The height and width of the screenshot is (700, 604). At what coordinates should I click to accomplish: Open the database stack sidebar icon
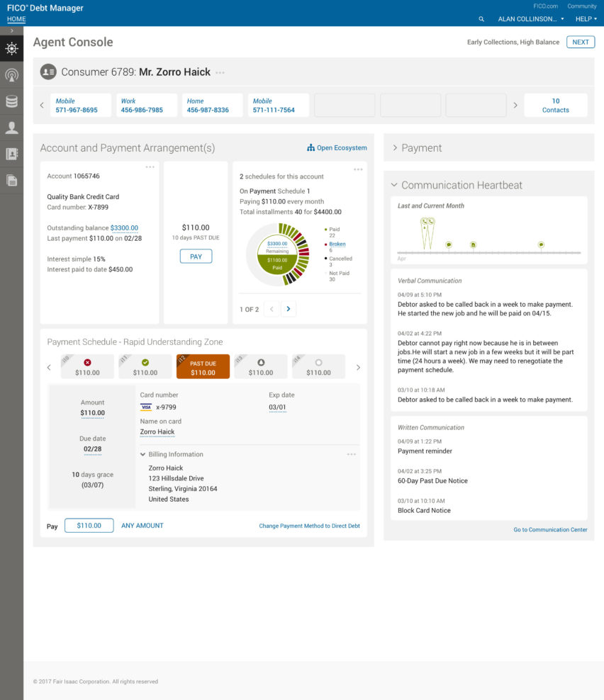[11, 101]
